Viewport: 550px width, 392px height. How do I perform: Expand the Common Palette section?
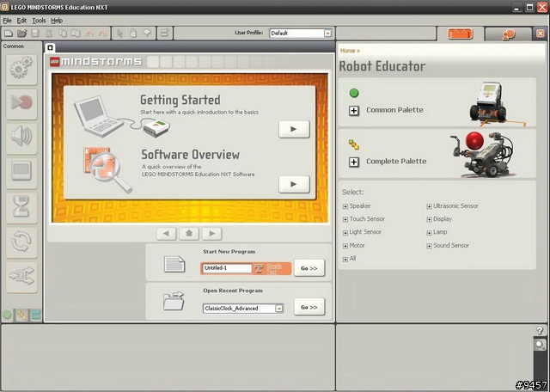[354, 111]
